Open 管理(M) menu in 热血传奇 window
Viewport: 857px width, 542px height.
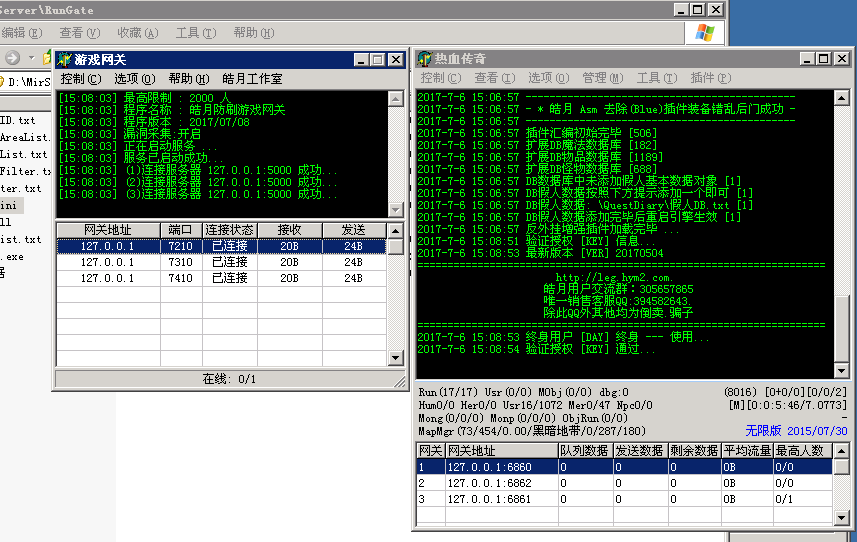coord(602,78)
